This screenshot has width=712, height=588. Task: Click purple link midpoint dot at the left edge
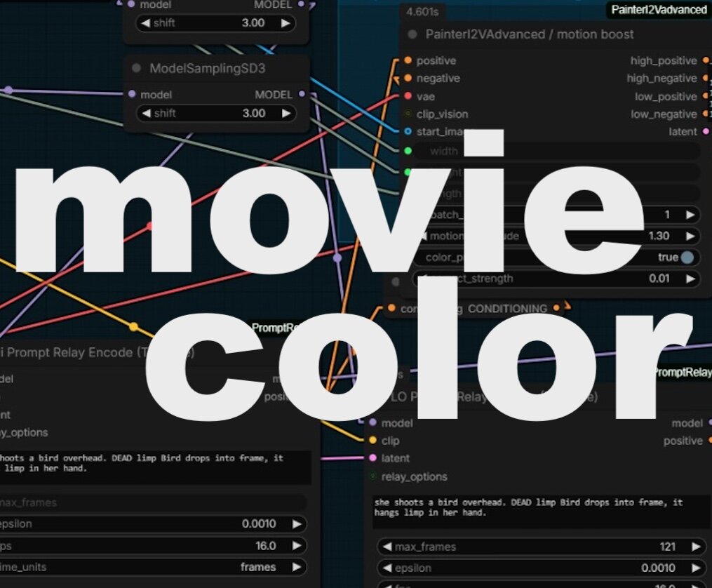pyautogui.click(x=8, y=91)
